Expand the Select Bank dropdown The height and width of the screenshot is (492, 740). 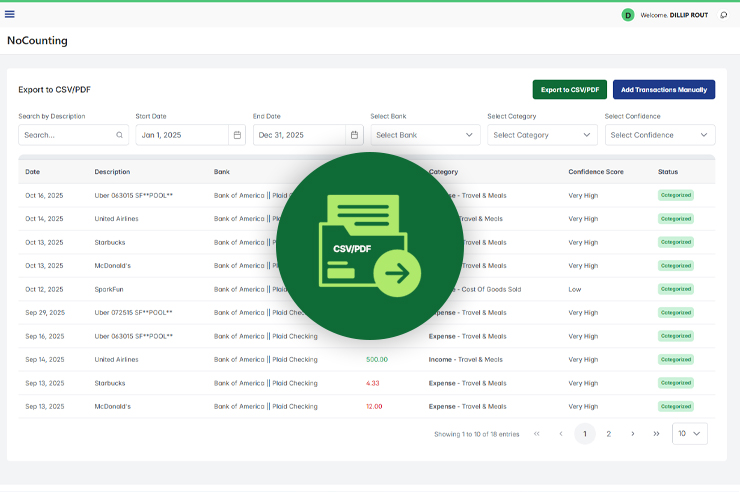click(425, 135)
